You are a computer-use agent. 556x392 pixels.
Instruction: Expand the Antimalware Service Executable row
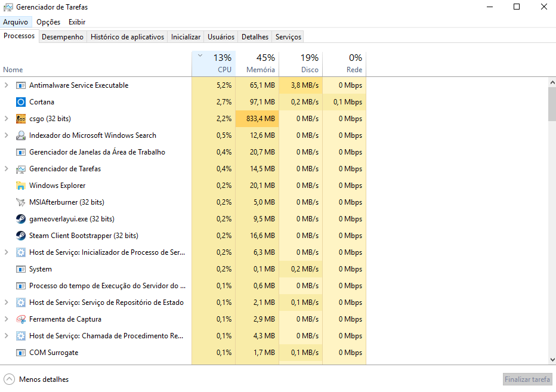pos(6,85)
